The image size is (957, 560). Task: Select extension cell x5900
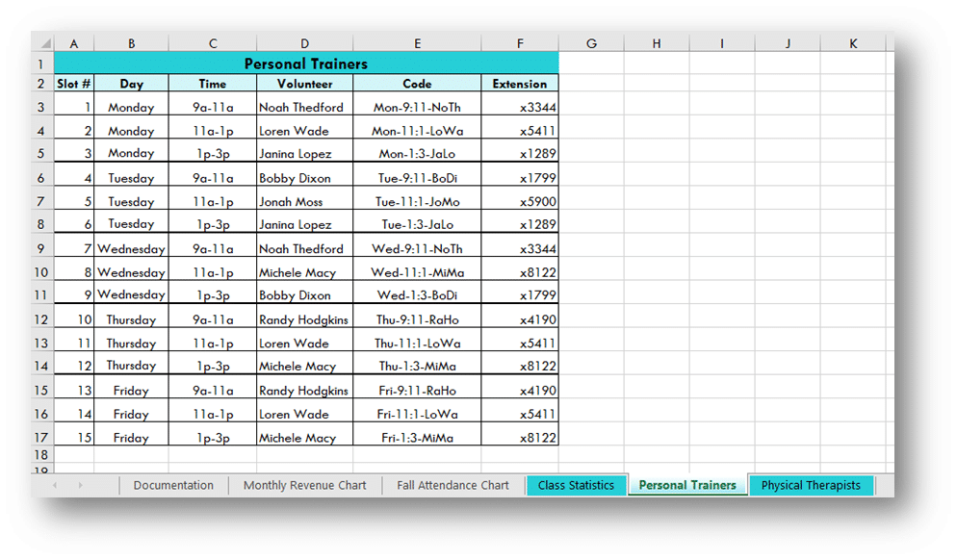519,198
